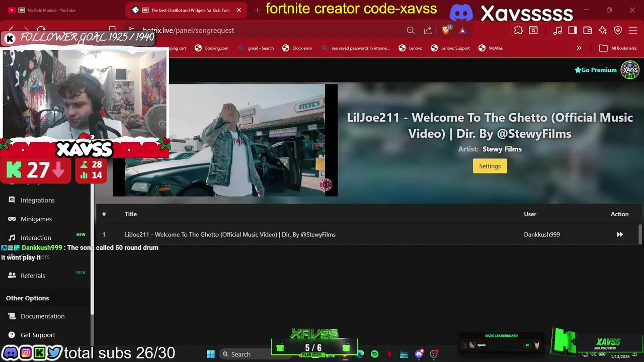Viewport: 644px width, 362px height.
Task: Open a new tab with plus button
Action: 257,10
